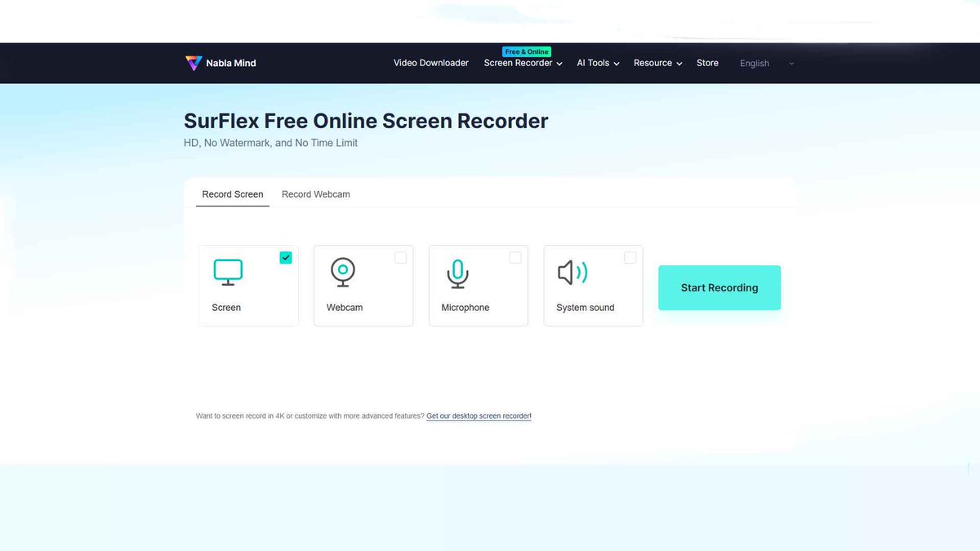Enable the Webcam checkbox

(x=400, y=257)
